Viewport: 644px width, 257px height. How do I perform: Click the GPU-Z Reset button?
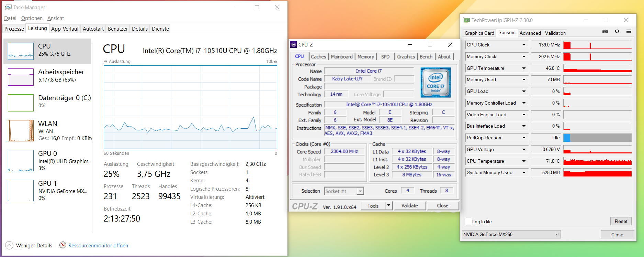click(621, 221)
